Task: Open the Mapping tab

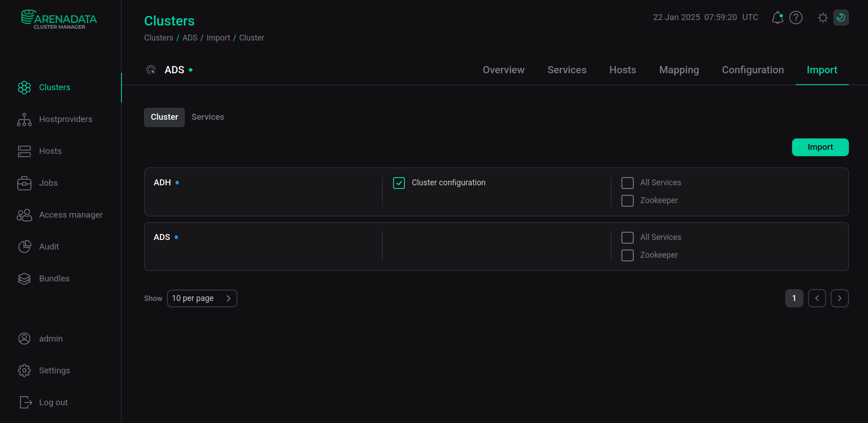Action: click(679, 70)
